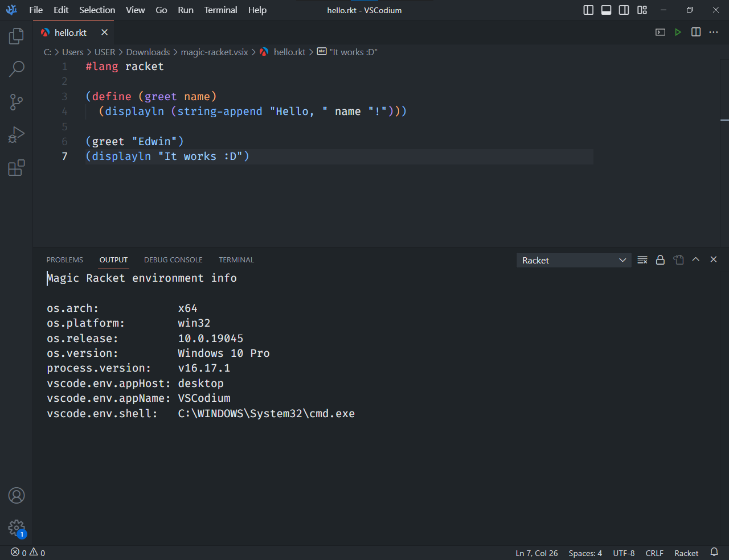This screenshot has width=729, height=560.
Task: Open a terminal with the REPL icon
Action: [x=660, y=32]
